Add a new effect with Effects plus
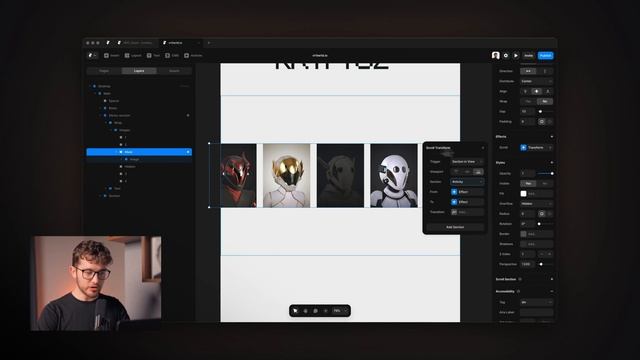The image size is (640, 360). (x=552, y=137)
